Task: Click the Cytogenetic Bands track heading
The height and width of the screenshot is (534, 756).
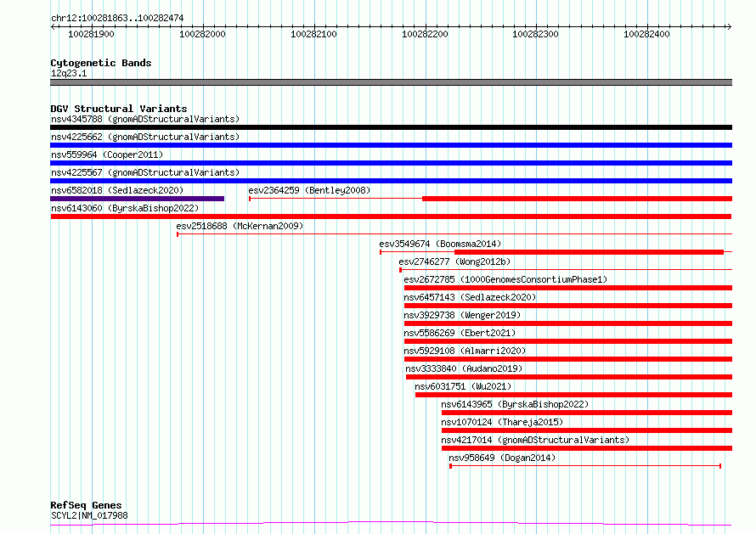Action: (101, 63)
